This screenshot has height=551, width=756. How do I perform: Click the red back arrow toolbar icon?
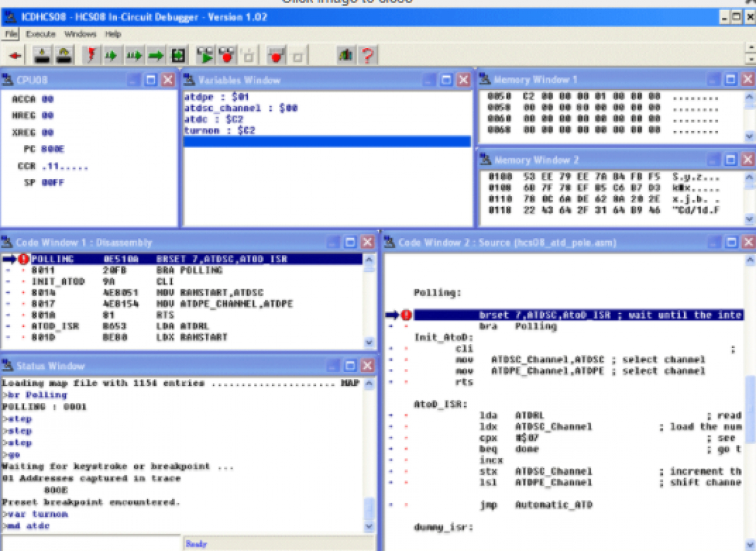(15, 56)
